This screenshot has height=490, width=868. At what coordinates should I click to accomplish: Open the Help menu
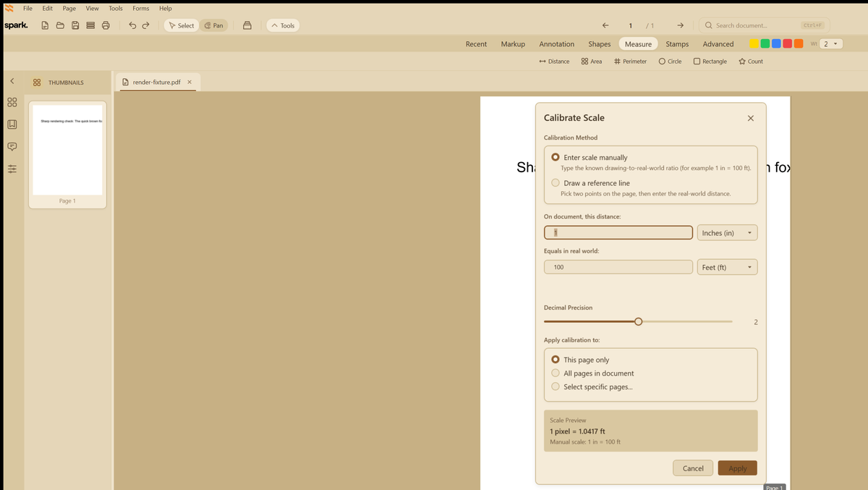[166, 9]
